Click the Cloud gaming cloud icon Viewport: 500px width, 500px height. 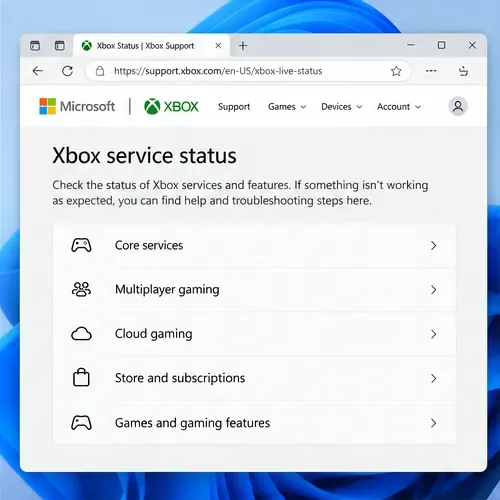[81, 334]
